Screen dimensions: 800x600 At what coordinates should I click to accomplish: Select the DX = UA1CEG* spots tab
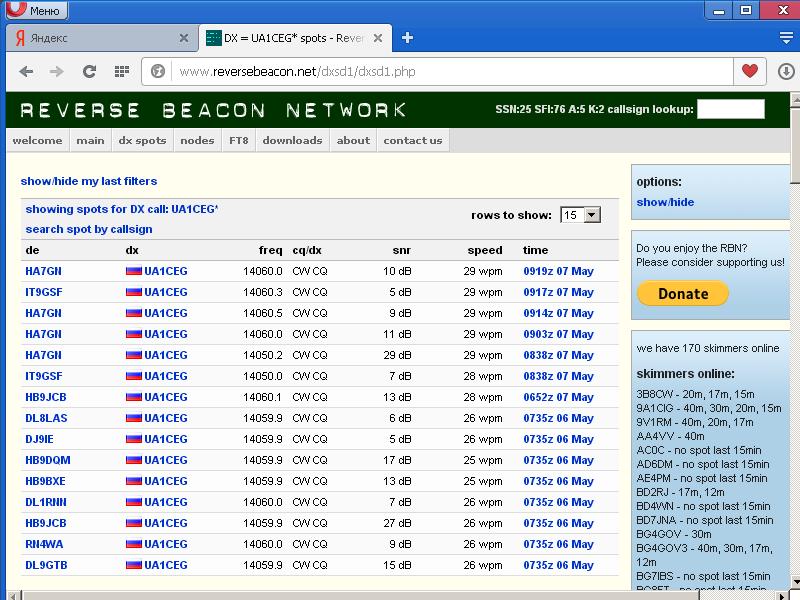coord(295,38)
